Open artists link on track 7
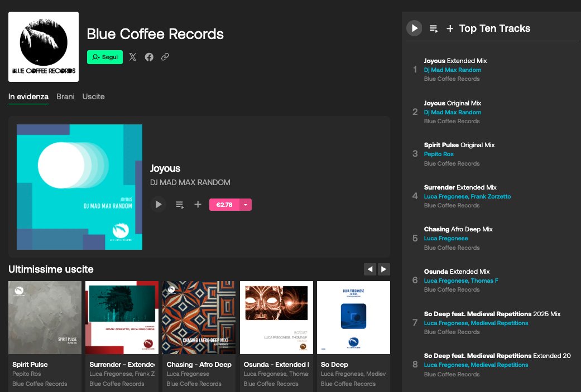 coord(476,323)
